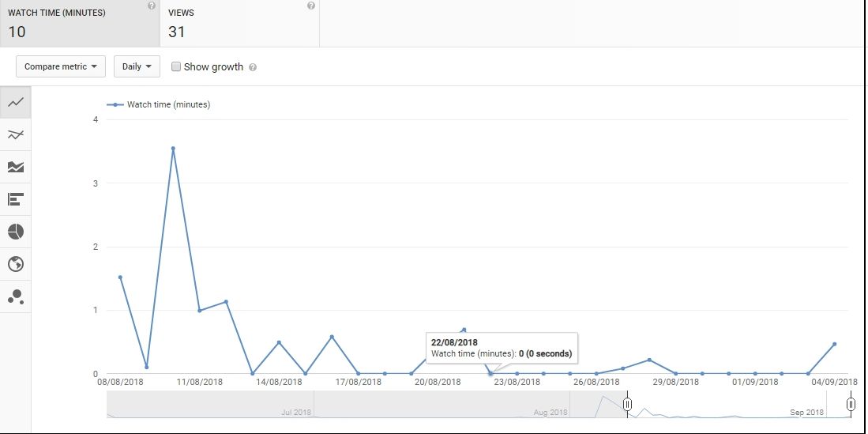Switch to multi-line chart icon

pyautogui.click(x=16, y=134)
